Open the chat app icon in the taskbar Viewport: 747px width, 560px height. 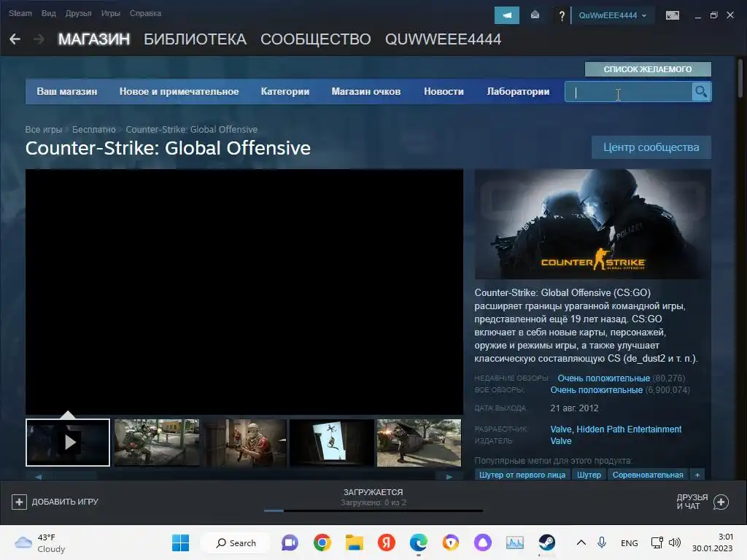[290, 542]
